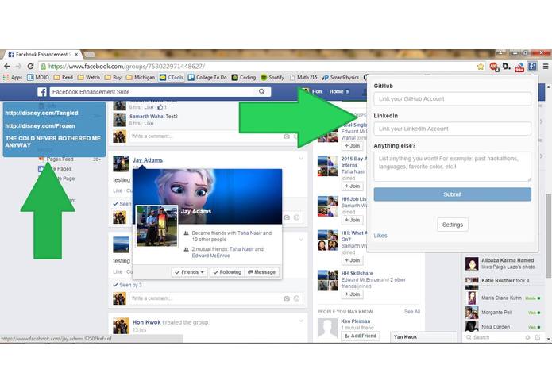The image size is (552, 392).
Task: Open the Watch bookmark folder
Action: click(x=89, y=77)
